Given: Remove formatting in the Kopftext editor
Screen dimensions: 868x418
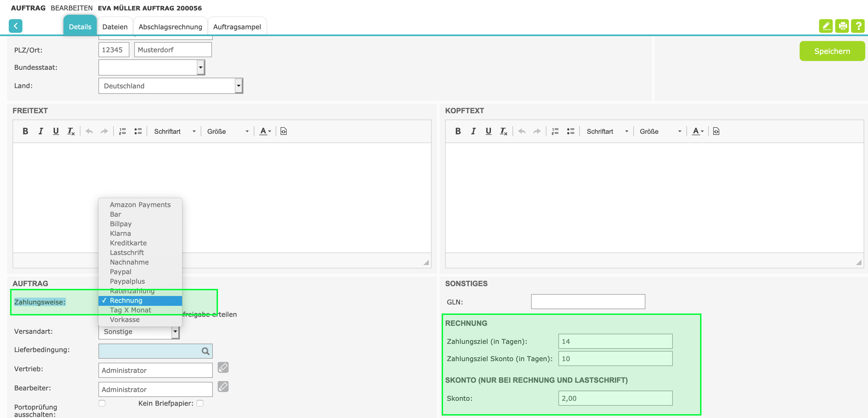Looking at the screenshot, I should (x=503, y=131).
